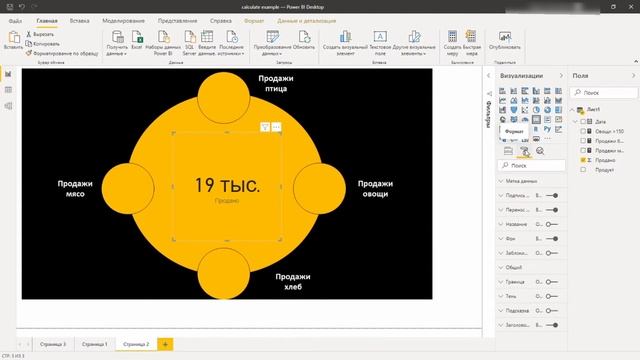This screenshot has height=360, width=640.
Task: Open the Fields (Поля) well tab
Action: point(508,151)
